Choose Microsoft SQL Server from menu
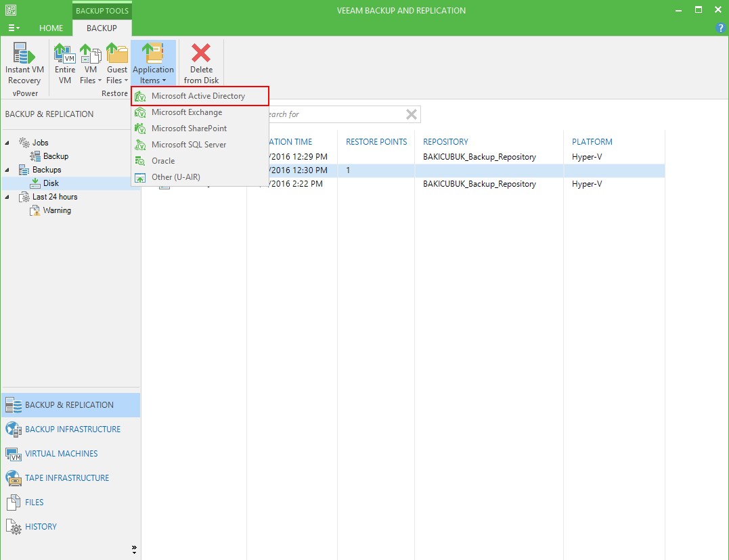729x560 pixels. point(200,145)
